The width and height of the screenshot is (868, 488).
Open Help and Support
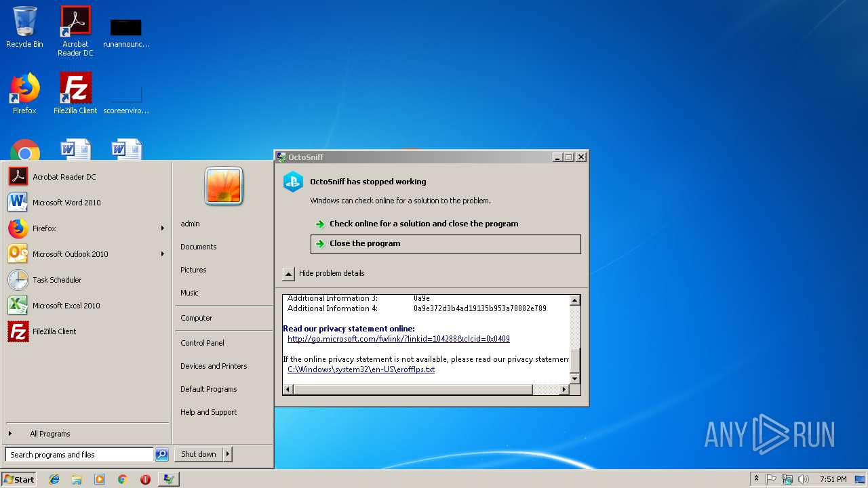(x=208, y=412)
